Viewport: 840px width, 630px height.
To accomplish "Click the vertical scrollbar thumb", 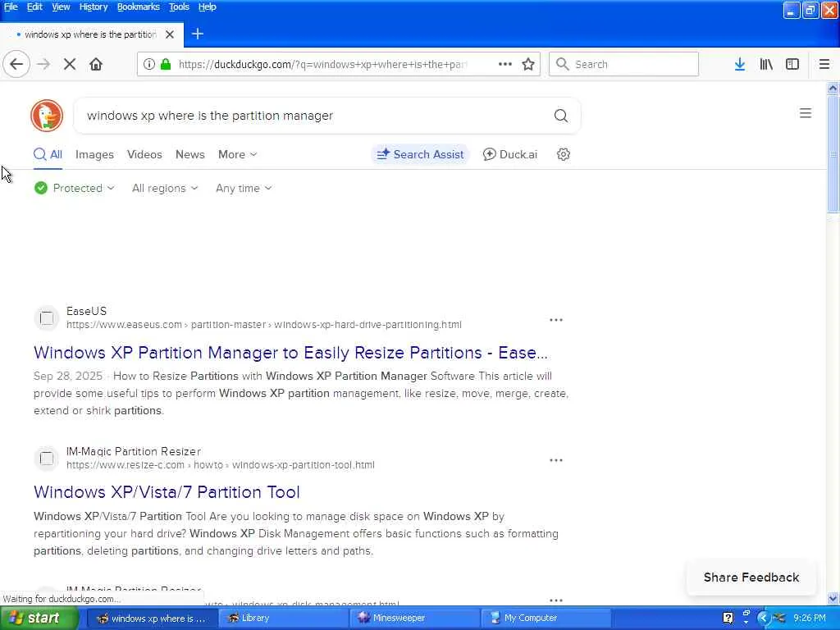I will tap(833, 153).
